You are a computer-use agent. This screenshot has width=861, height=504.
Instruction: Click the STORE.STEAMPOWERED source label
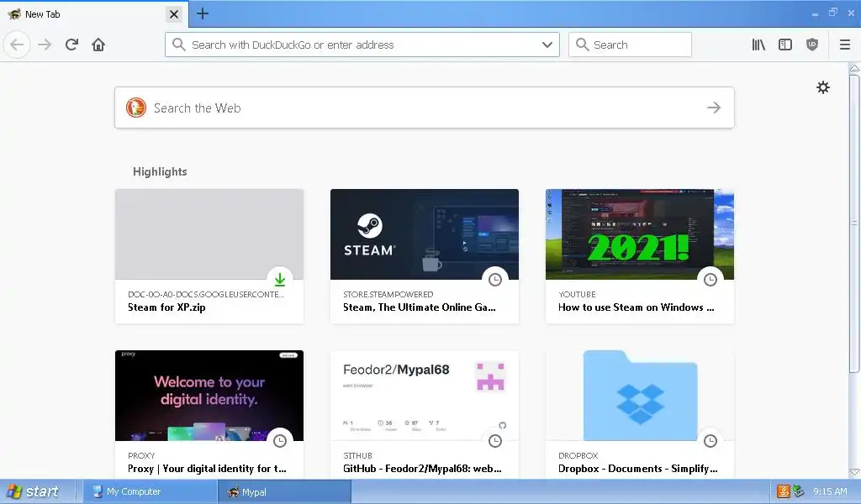388,295
